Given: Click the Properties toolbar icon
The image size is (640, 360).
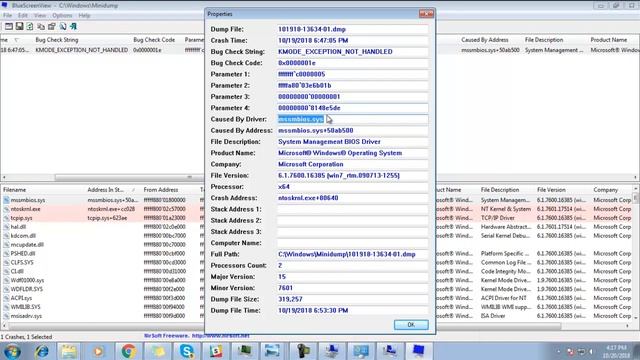Looking at the screenshot, I should coord(51,27).
